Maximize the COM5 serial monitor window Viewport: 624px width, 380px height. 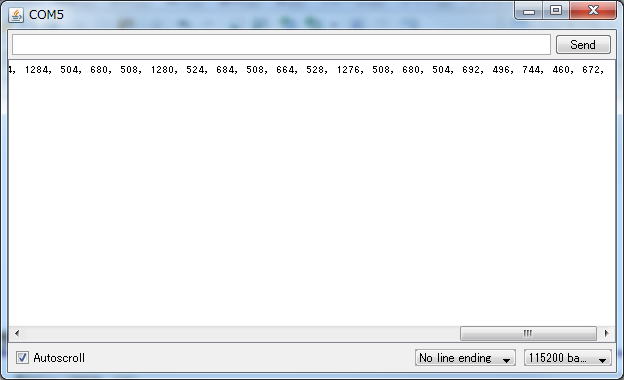[x=556, y=11]
